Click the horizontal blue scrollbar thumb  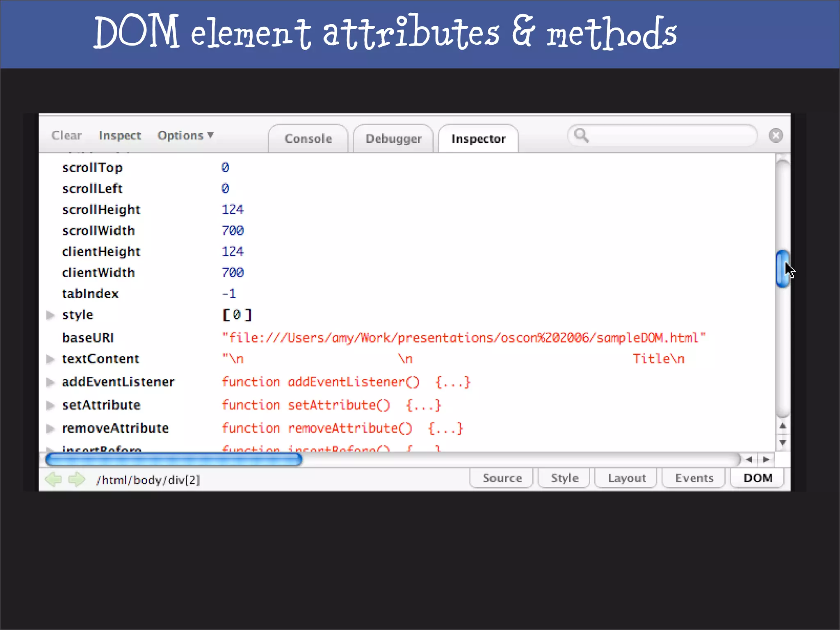[x=174, y=459]
